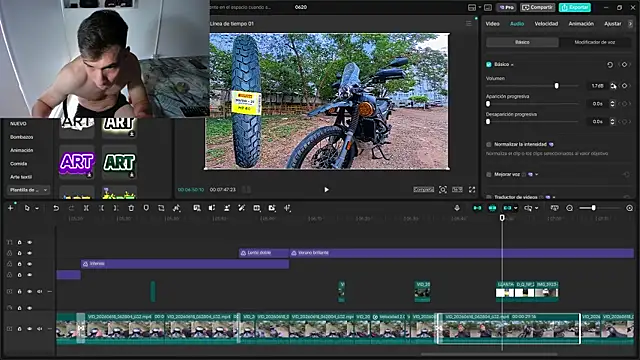Image resolution: width=640 pixels, height=360 pixels.
Task: Hide the Verano brillante track with eye icon
Action: pyautogui.click(x=29, y=253)
